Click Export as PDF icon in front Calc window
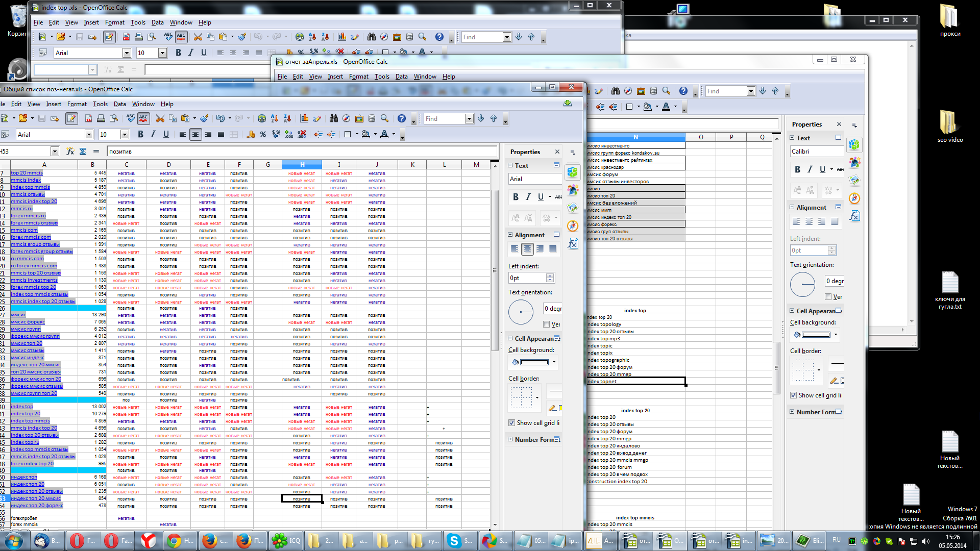Image resolution: width=980 pixels, height=551 pixels. click(88, 118)
